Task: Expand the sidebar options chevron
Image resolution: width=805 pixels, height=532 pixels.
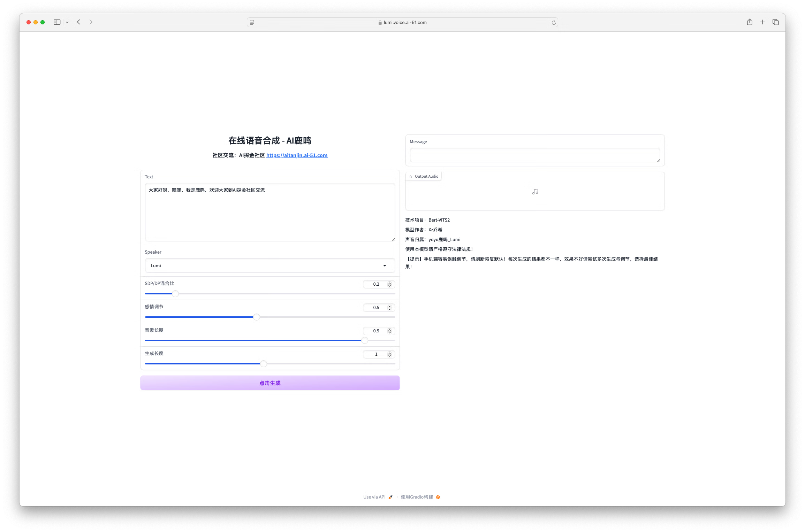Action: pos(68,22)
